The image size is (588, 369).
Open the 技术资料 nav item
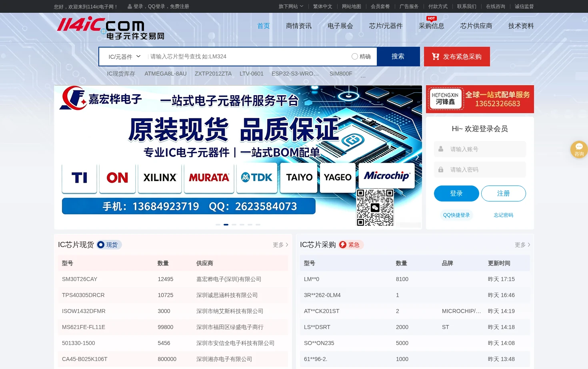pyautogui.click(x=521, y=26)
